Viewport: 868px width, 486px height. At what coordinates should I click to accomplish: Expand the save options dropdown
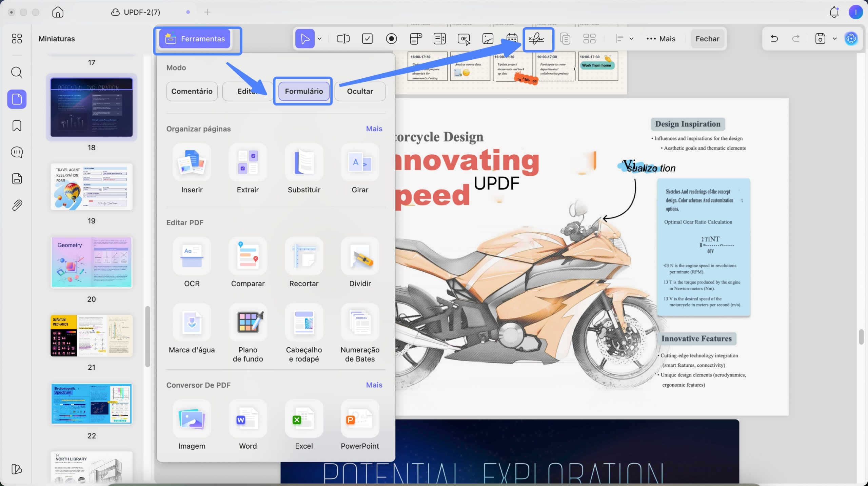point(835,39)
